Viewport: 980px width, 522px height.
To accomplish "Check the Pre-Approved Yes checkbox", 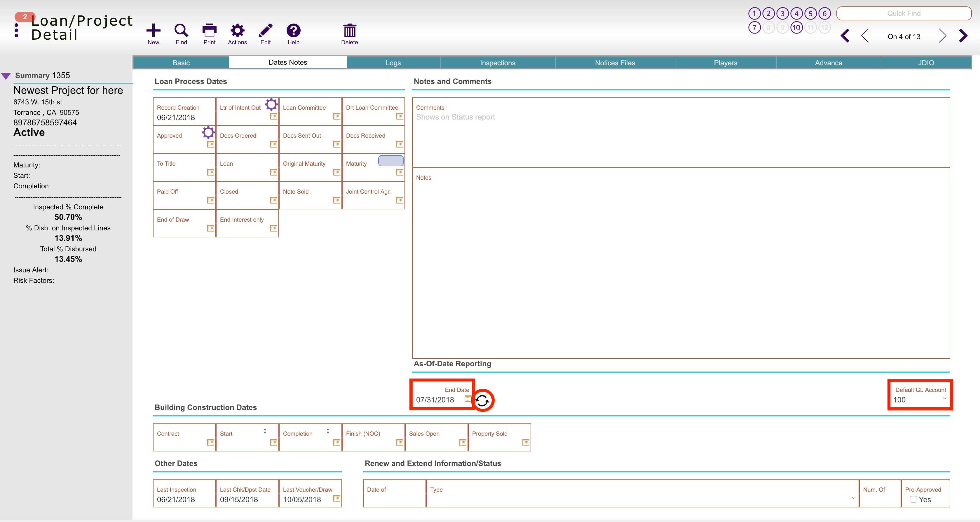I will pos(913,499).
